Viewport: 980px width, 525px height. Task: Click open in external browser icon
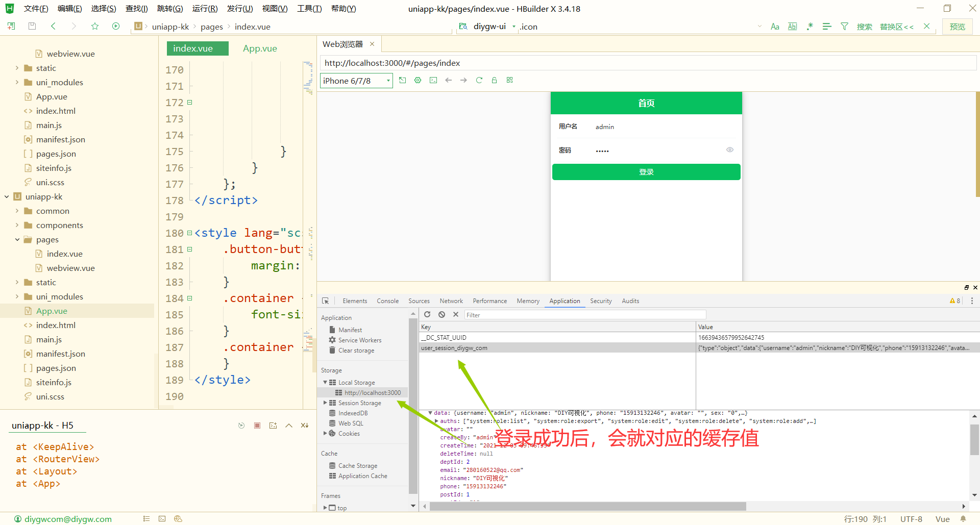pos(403,80)
